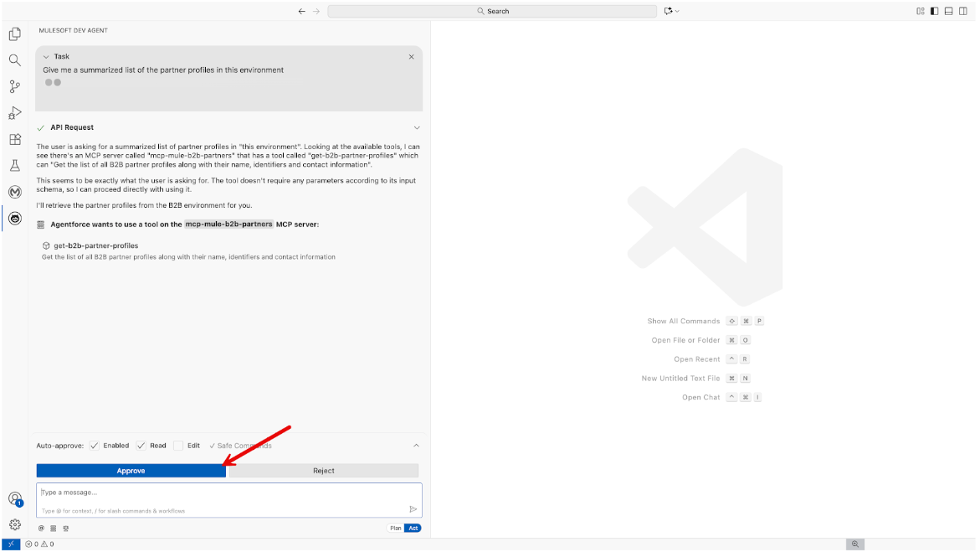The height and width of the screenshot is (552, 980).
Task: Open the Extensions view
Action: click(x=14, y=139)
